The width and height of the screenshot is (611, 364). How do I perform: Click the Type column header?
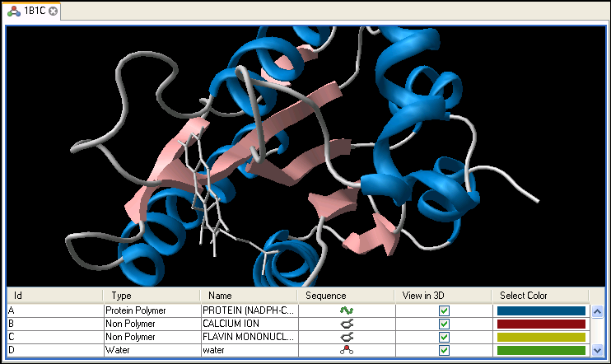click(x=152, y=296)
